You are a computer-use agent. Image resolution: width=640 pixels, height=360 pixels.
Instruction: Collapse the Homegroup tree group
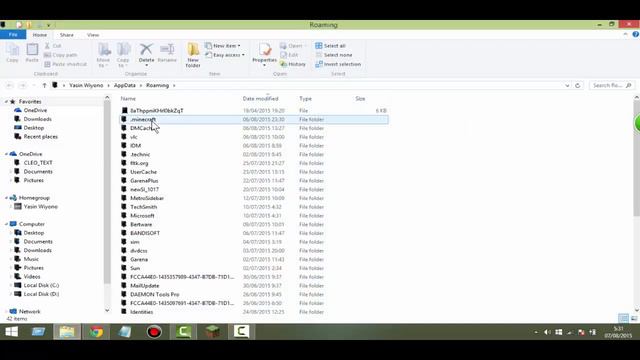[x=6, y=198]
